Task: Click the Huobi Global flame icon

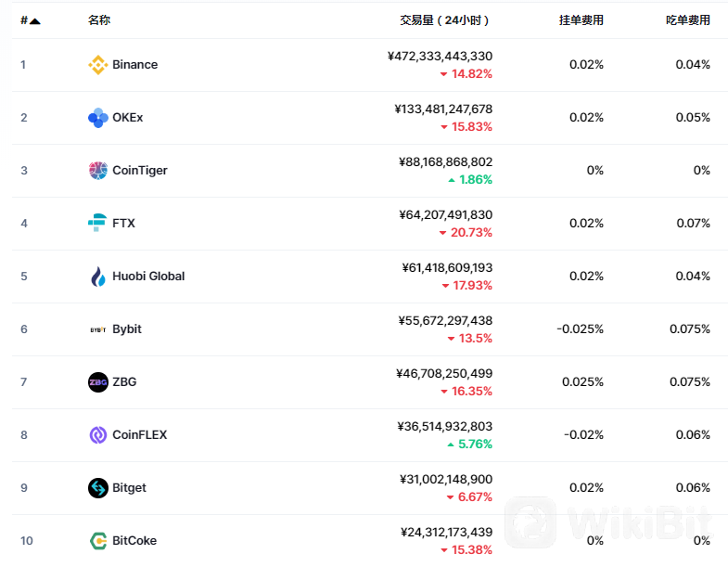Action: coord(98,277)
